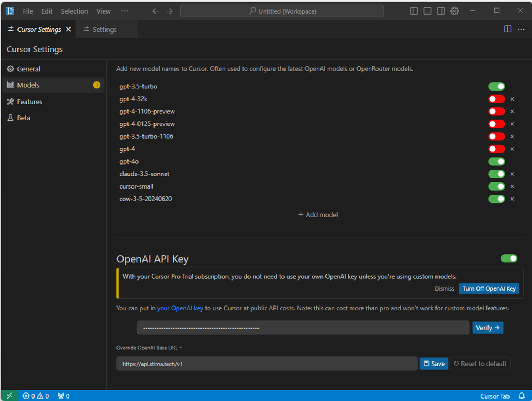Open notifications bell in status bar
Screen dimensions: 532x401
pyautogui.click(x=522, y=396)
